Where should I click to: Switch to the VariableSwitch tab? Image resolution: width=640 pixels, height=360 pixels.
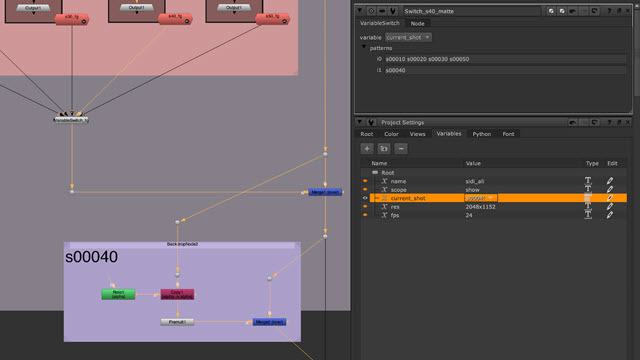click(380, 23)
